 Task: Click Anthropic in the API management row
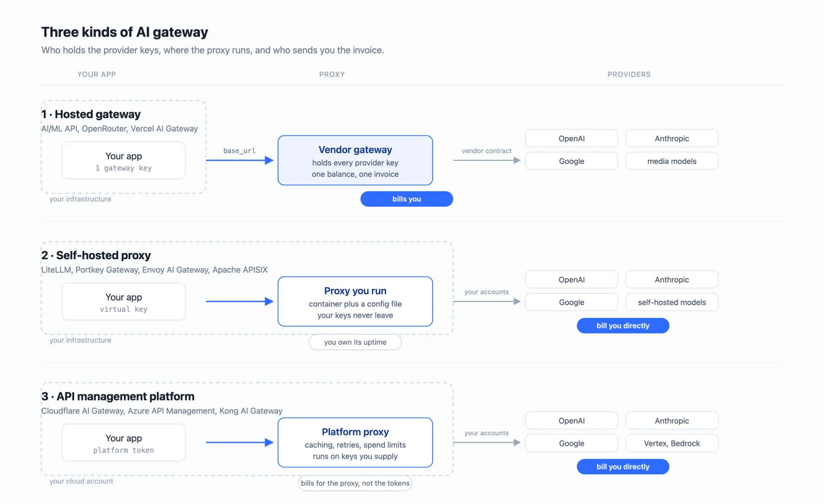(x=672, y=421)
